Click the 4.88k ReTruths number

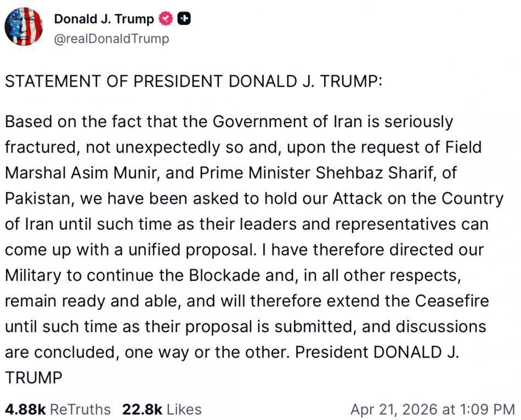[26, 409]
